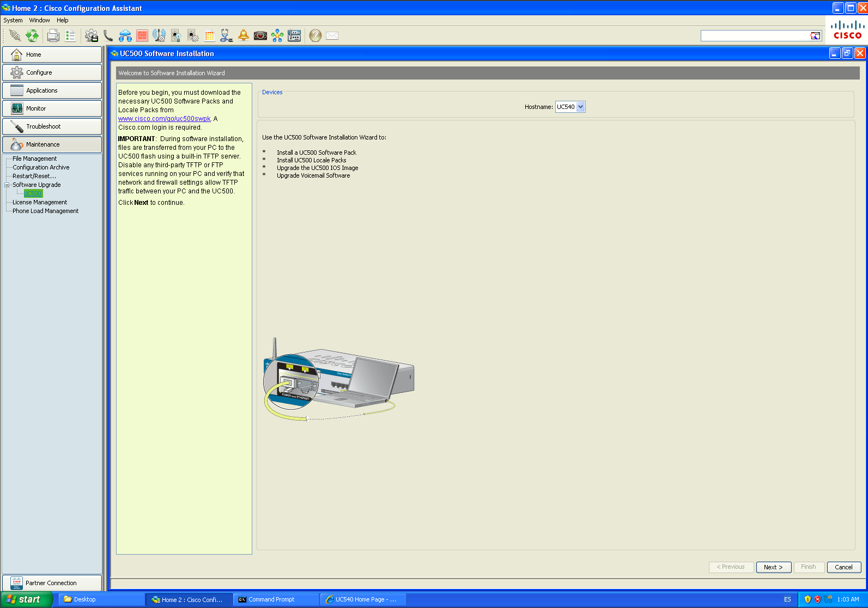Open the Monitor section in sidebar
Viewport: 868px width, 608px height.
(52, 108)
